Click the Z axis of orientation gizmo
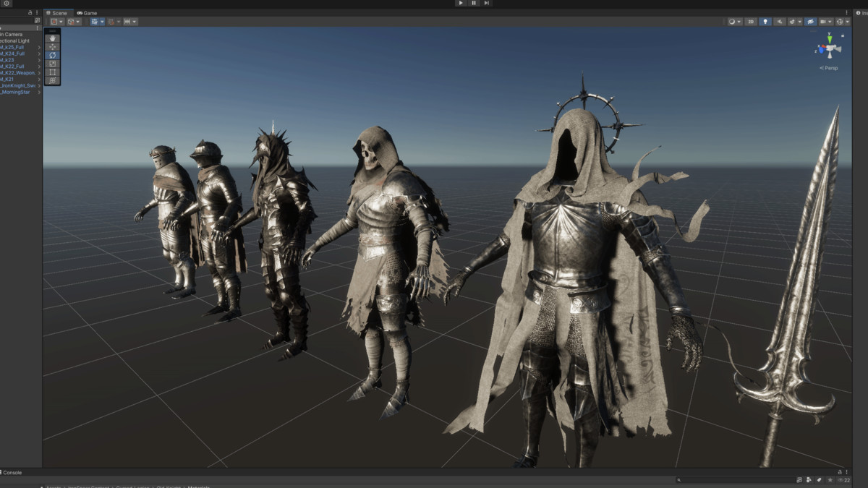Screen dimensions: 868x488 tap(821, 50)
